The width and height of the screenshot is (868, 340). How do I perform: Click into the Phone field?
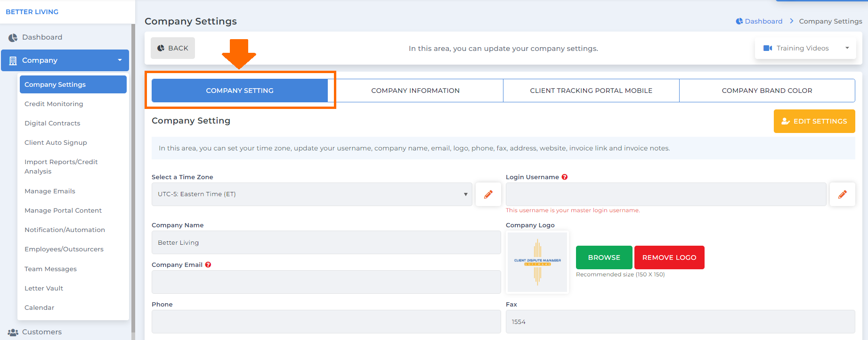coord(326,322)
